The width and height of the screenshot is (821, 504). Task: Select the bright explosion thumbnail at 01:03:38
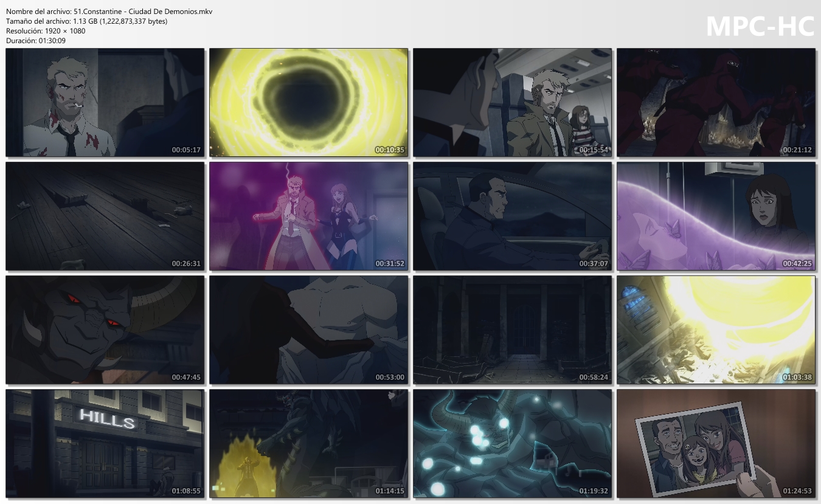pos(716,330)
